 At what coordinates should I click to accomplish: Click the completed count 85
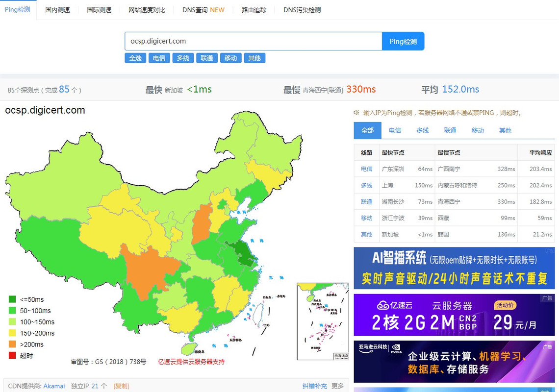point(64,89)
